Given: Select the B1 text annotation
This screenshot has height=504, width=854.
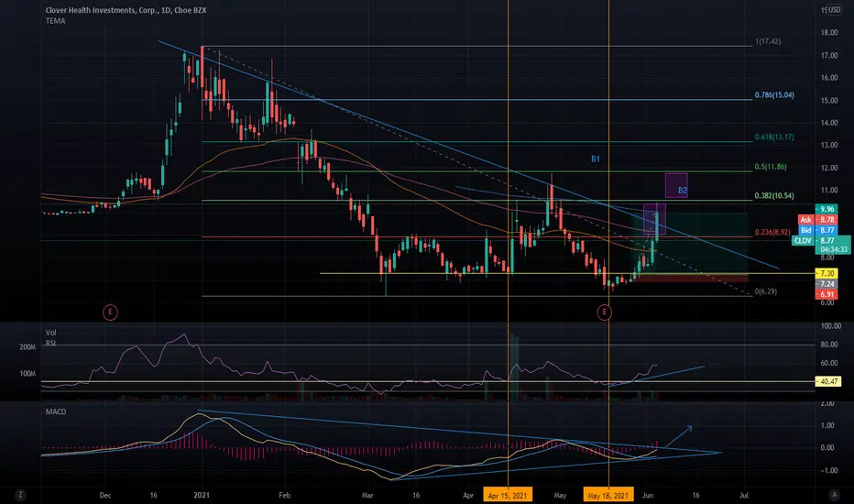Looking at the screenshot, I should (596, 159).
